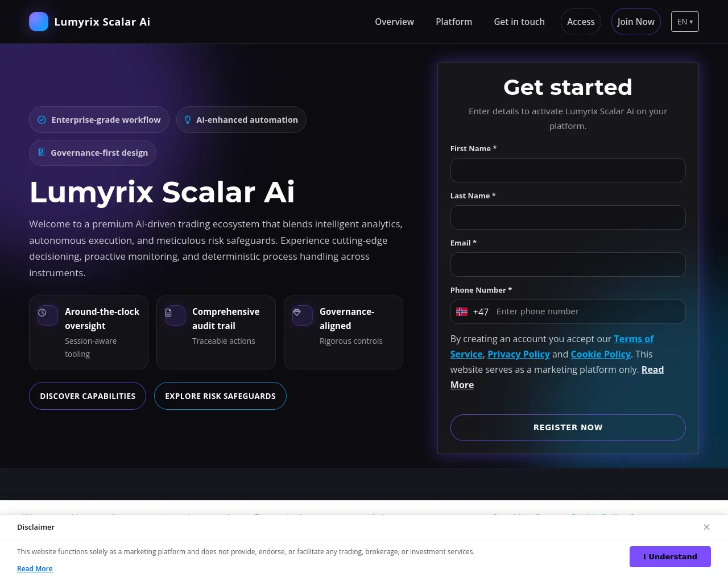Click the lightbulb icon in AI-enhanced automation badge
The image size is (728, 582).
[x=188, y=120]
